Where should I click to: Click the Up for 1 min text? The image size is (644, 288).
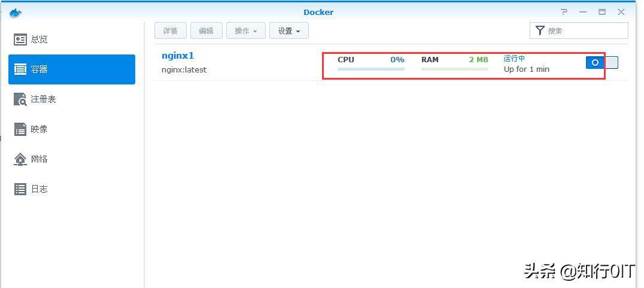527,69
